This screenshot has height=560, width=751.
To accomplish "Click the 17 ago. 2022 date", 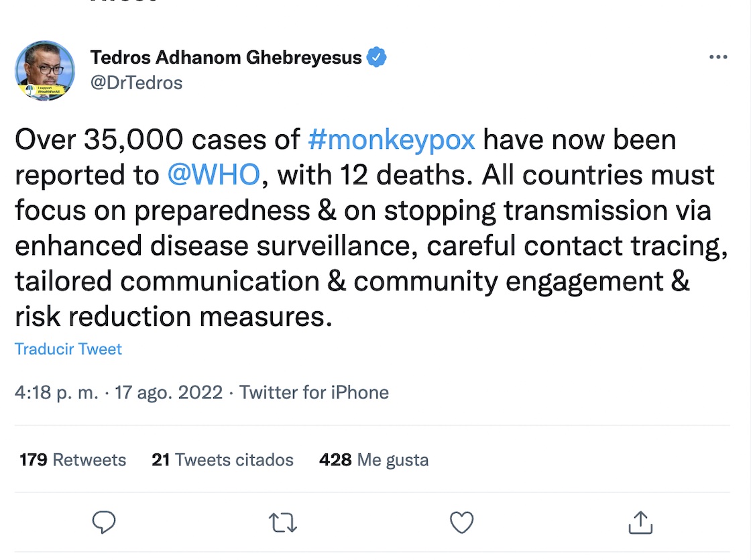I will coord(168,392).
